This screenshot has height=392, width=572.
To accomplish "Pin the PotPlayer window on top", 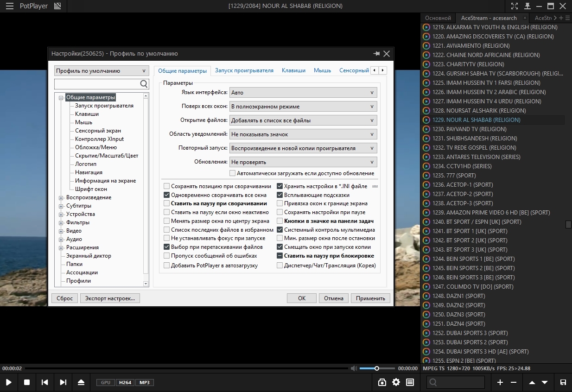I will click(x=527, y=6).
